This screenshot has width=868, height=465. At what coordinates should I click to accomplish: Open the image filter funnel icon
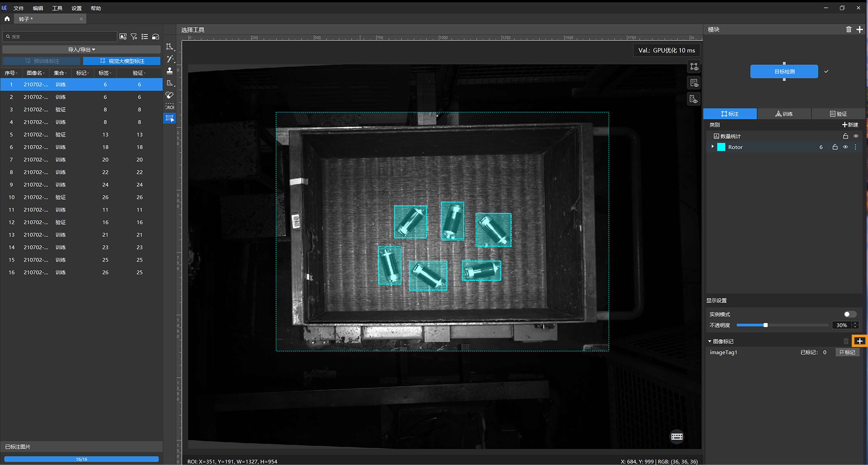point(134,37)
